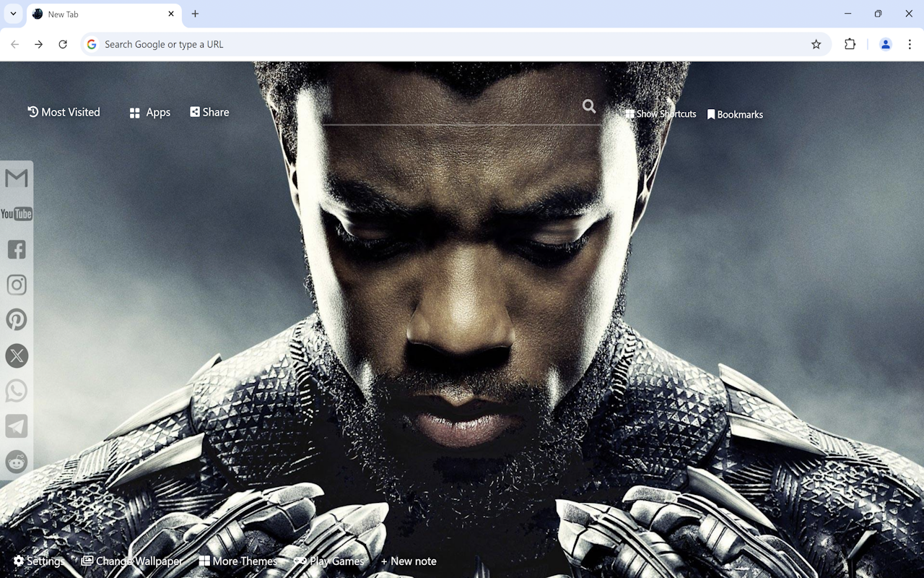
Task: Open Reddit from the sidebar
Action: pyautogui.click(x=17, y=462)
